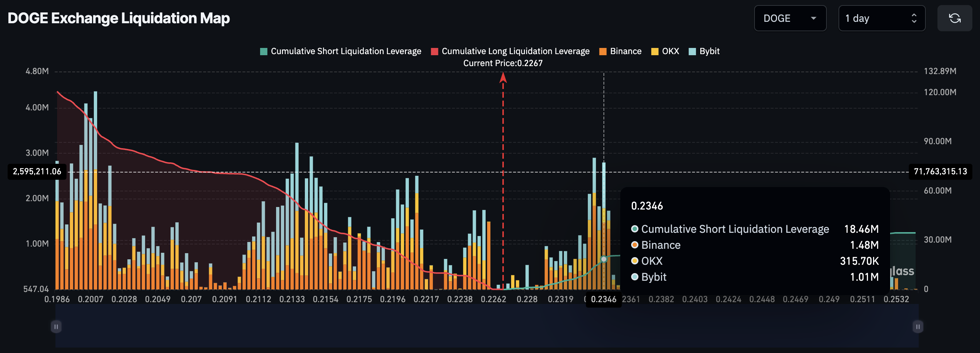Toggle Cumulative Long Liquidation Leverage legend
Image resolution: width=980 pixels, height=353 pixels.
pyautogui.click(x=515, y=51)
